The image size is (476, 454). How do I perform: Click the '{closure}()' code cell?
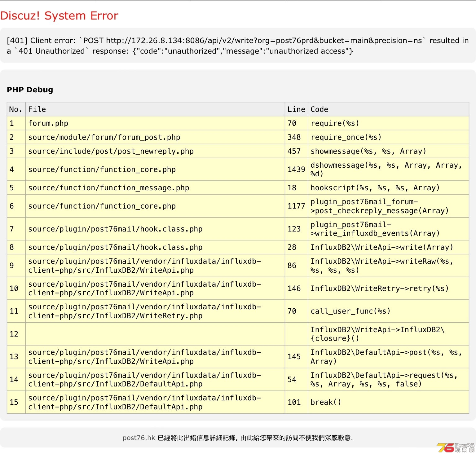388,334
